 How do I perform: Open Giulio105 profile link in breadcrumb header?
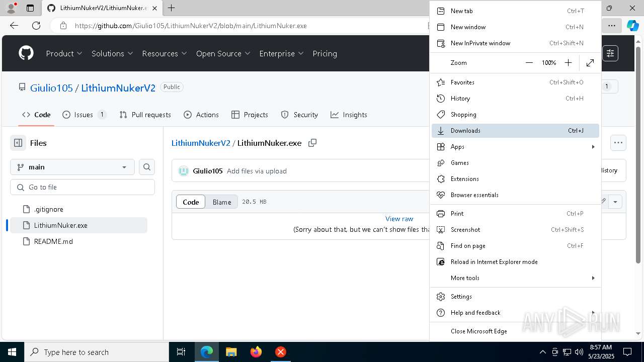point(51,87)
